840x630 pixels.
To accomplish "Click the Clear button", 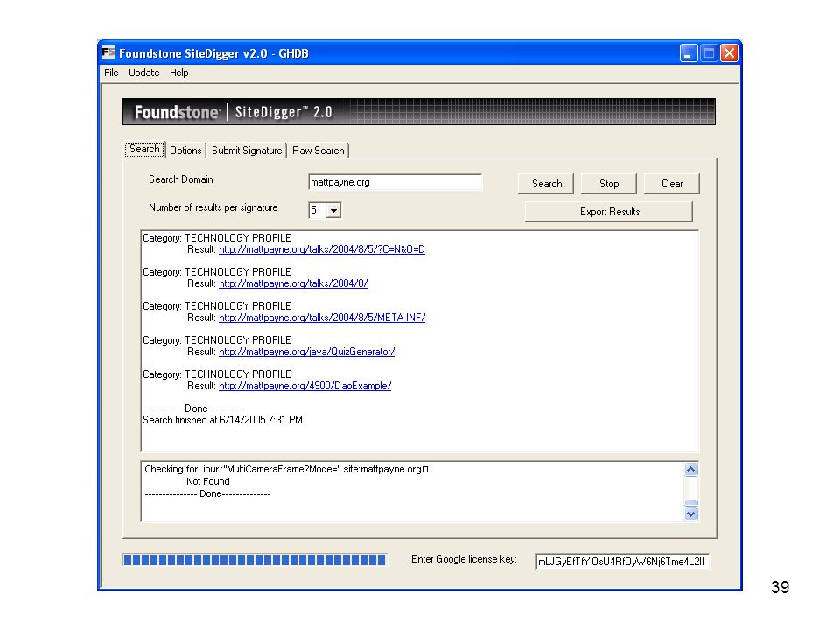I will (672, 184).
